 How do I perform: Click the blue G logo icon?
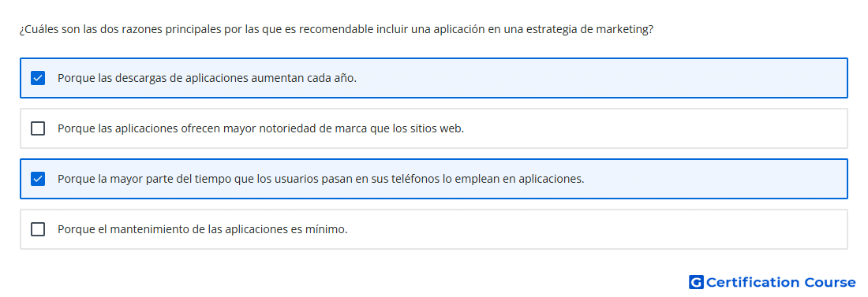pos(696,282)
